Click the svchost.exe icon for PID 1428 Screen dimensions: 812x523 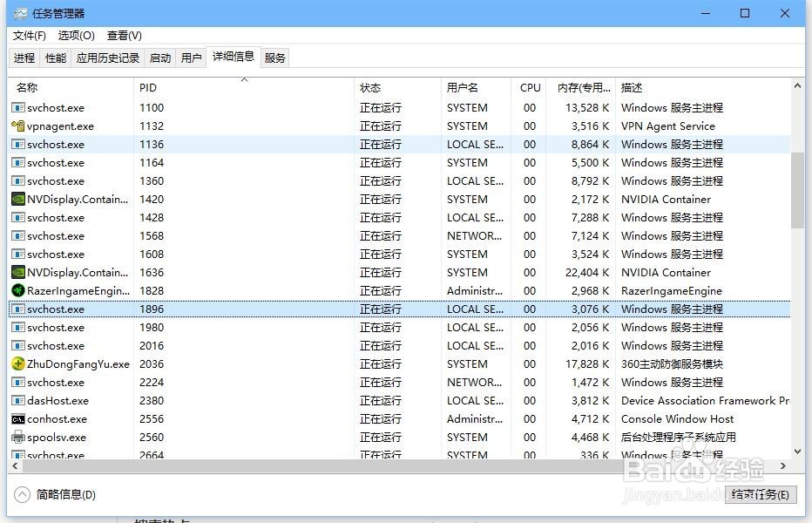click(18, 218)
